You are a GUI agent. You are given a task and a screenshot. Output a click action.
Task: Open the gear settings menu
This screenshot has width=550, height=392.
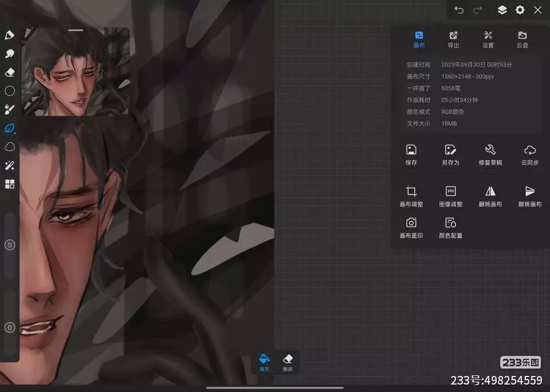click(x=520, y=10)
